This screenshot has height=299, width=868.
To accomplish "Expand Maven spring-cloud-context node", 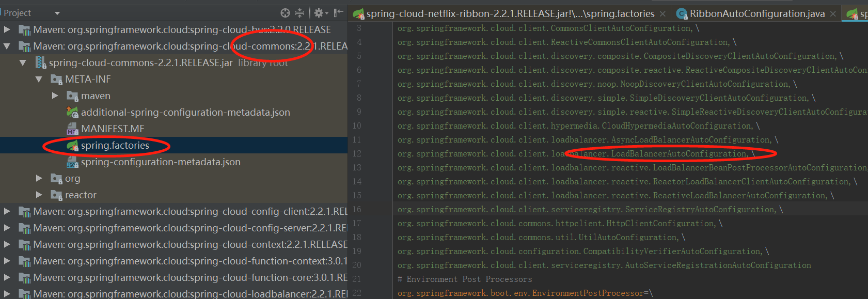I will coord(7,244).
